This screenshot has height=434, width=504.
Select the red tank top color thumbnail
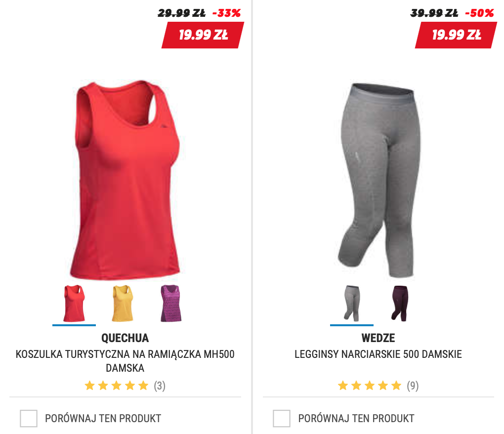click(x=74, y=303)
